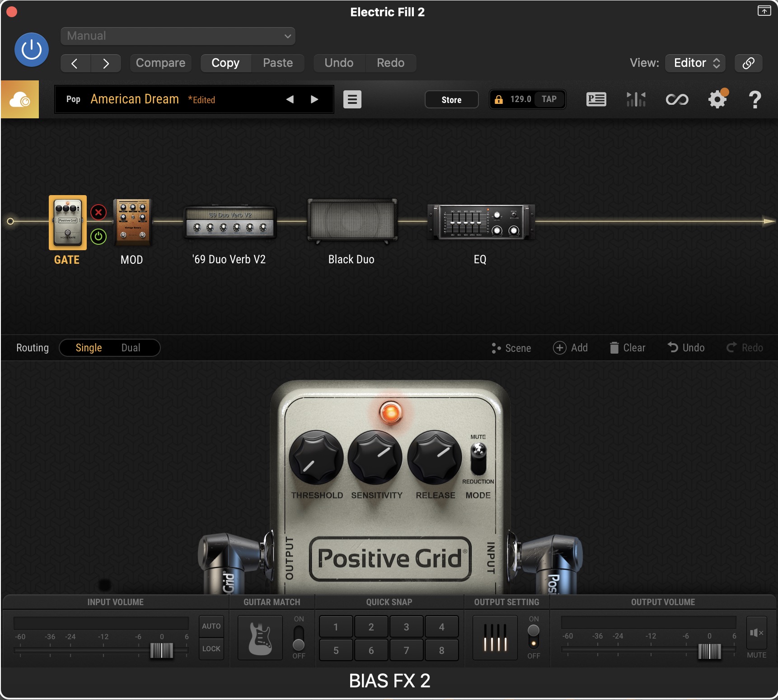This screenshot has height=700, width=778.
Task: Adjust the THRESHOLD knob
Action: 316,457
